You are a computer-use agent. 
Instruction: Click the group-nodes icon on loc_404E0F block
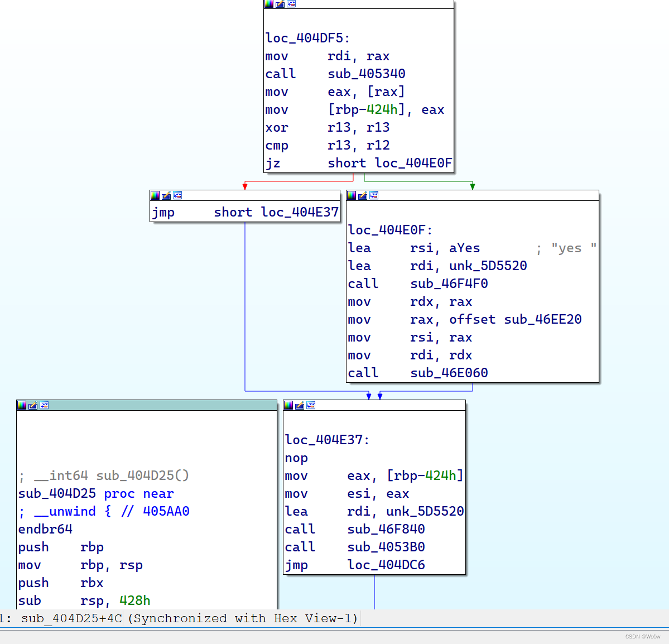tap(374, 195)
